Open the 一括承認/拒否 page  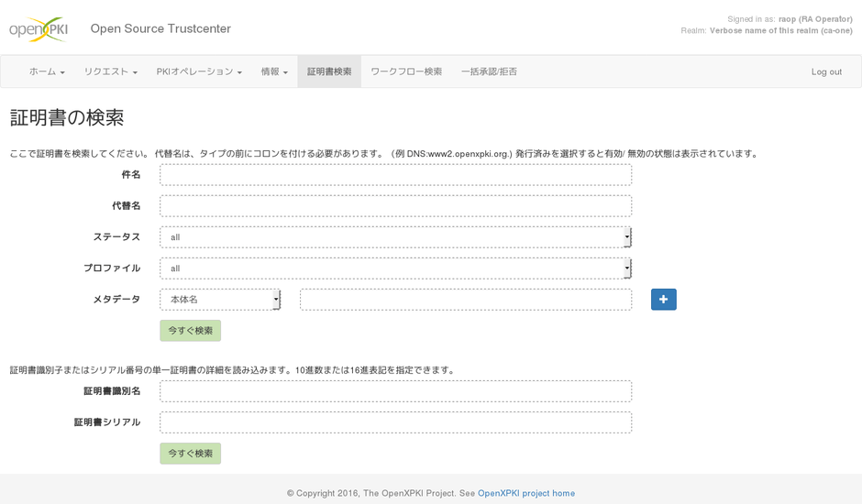[x=489, y=71]
